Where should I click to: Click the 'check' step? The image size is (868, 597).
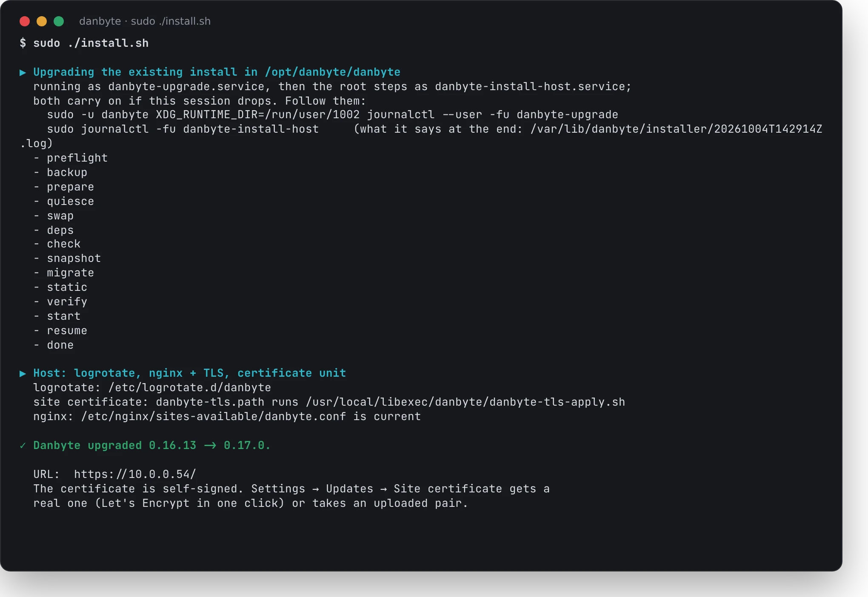coord(63,244)
